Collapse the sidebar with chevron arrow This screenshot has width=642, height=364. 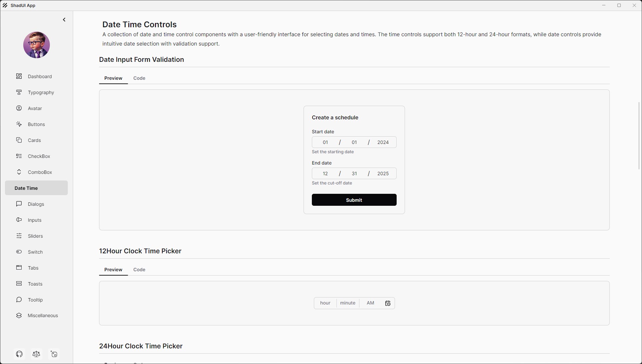pos(64,20)
